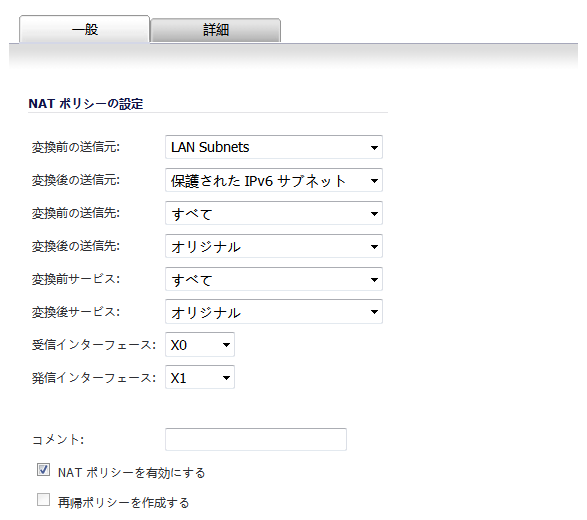
Task: Open the 変換前の送信元 LAN Subnets dropdown
Action: click(x=274, y=147)
